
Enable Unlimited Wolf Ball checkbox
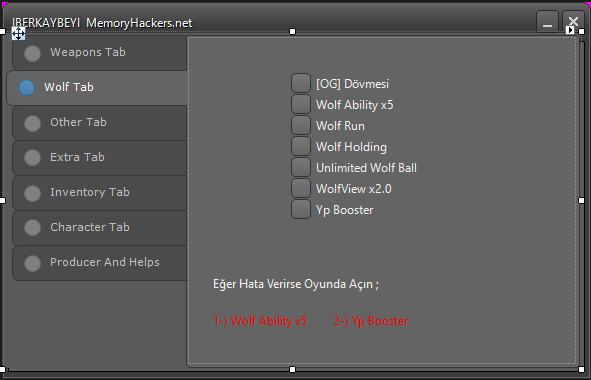coord(301,167)
